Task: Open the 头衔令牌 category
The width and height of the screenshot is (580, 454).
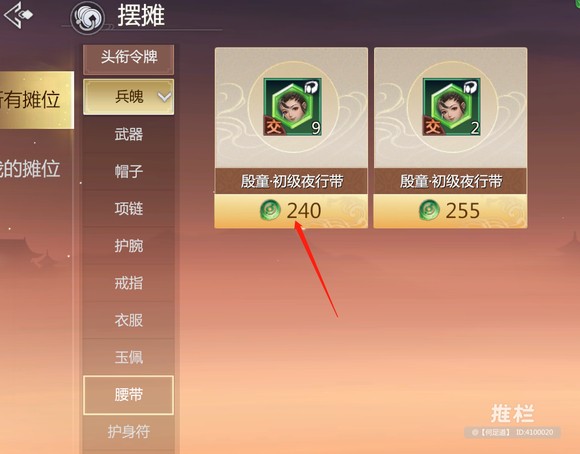Action: pyautogui.click(x=129, y=59)
